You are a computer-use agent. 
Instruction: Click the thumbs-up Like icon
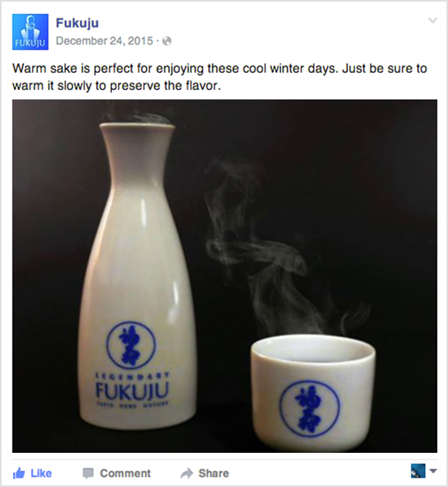pos(19,473)
